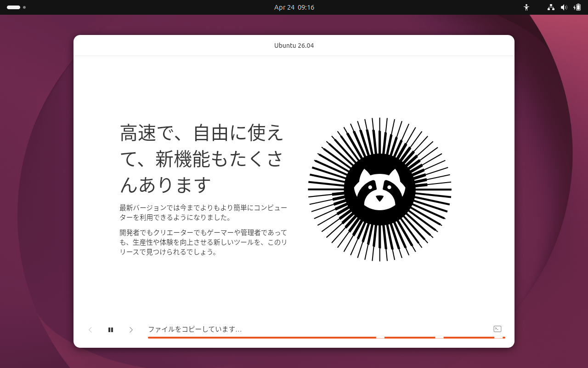Open the calendar from the Apr 24 clock

tap(294, 7)
